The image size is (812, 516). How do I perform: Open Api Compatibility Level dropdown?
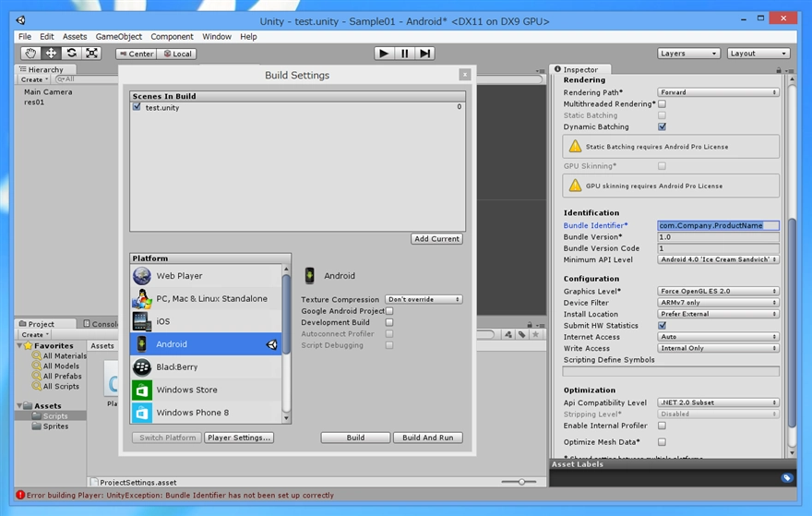click(718, 402)
